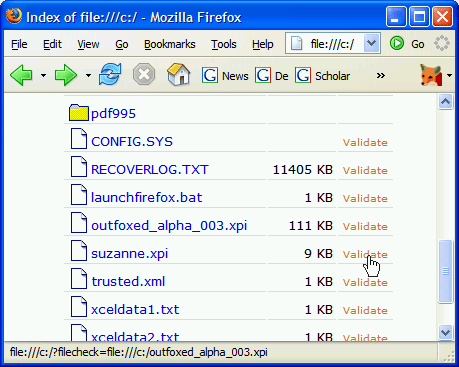Expand the address bar URL dropdown
This screenshot has height=367, width=459.
(x=371, y=43)
